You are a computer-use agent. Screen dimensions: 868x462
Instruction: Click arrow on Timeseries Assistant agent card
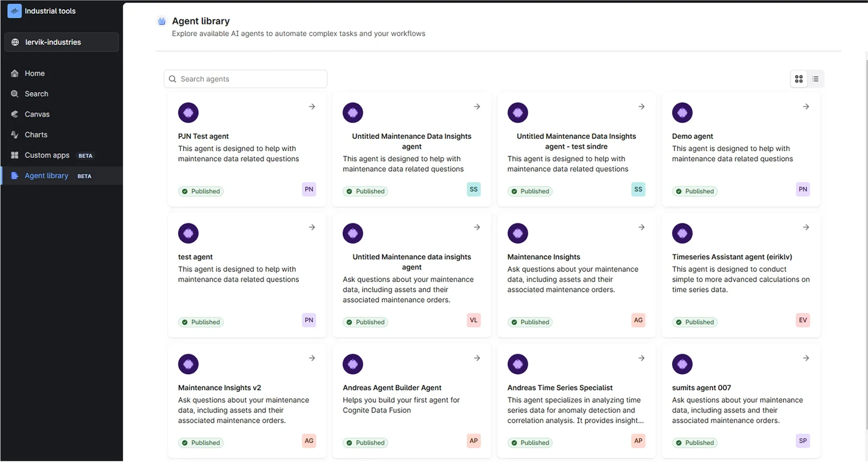click(x=806, y=227)
